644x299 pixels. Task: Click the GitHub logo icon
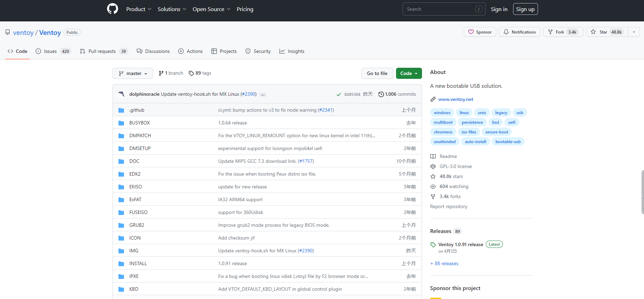pyautogui.click(x=113, y=9)
